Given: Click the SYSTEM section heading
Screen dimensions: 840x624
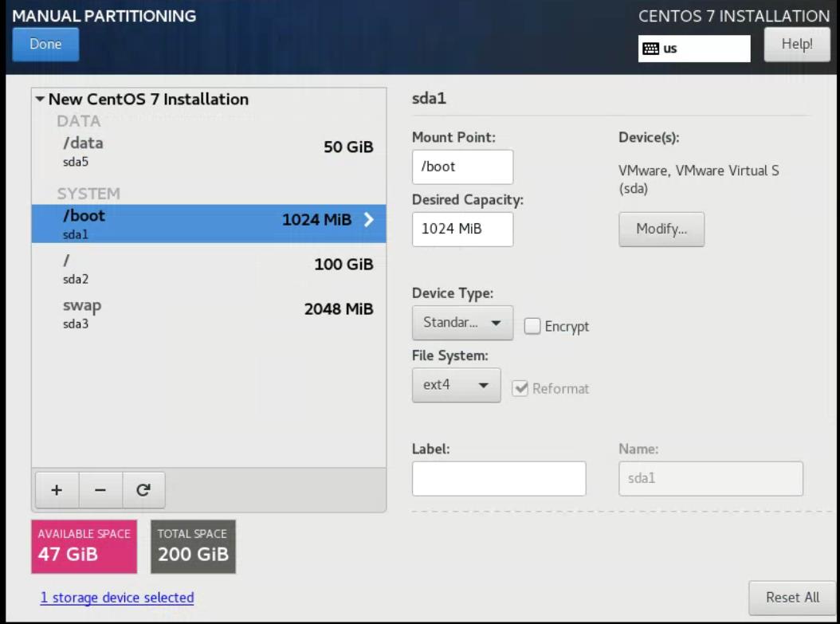Looking at the screenshot, I should click(x=88, y=194).
